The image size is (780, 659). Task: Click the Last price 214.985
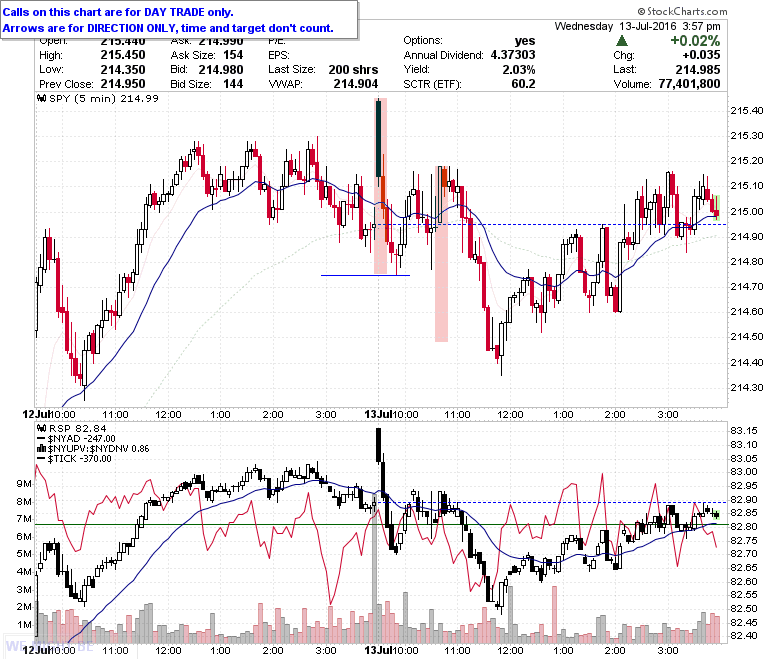697,70
